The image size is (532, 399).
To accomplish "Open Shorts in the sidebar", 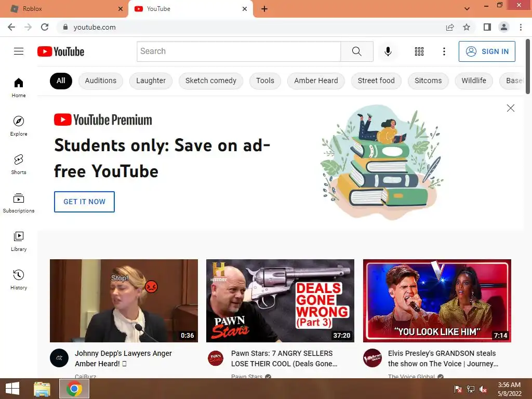I will click(x=19, y=165).
